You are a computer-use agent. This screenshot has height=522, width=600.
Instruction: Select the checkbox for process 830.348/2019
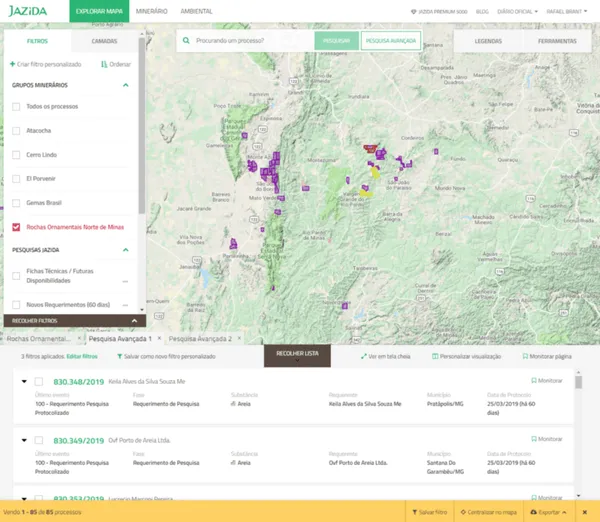(39, 382)
